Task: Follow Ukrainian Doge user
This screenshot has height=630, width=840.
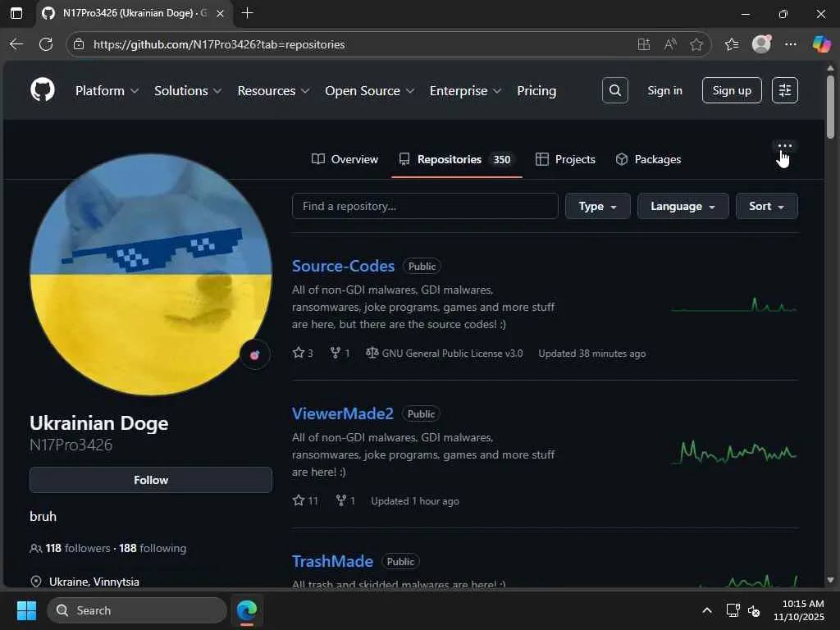Action: click(x=151, y=479)
